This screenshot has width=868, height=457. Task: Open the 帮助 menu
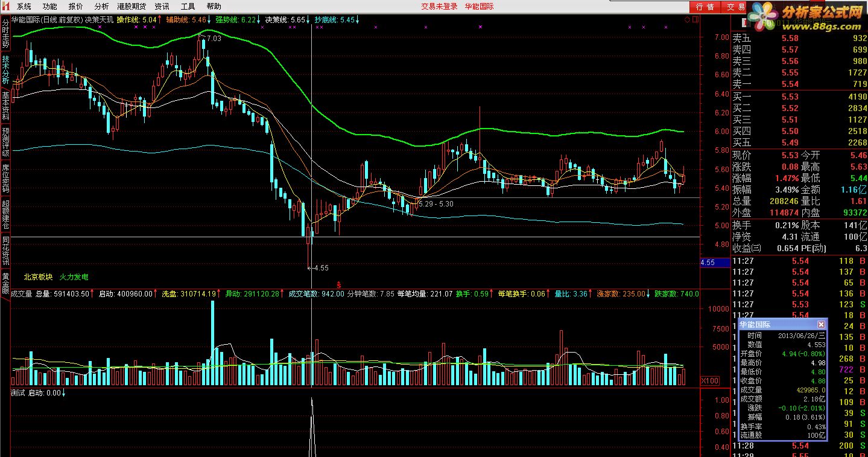(214, 7)
